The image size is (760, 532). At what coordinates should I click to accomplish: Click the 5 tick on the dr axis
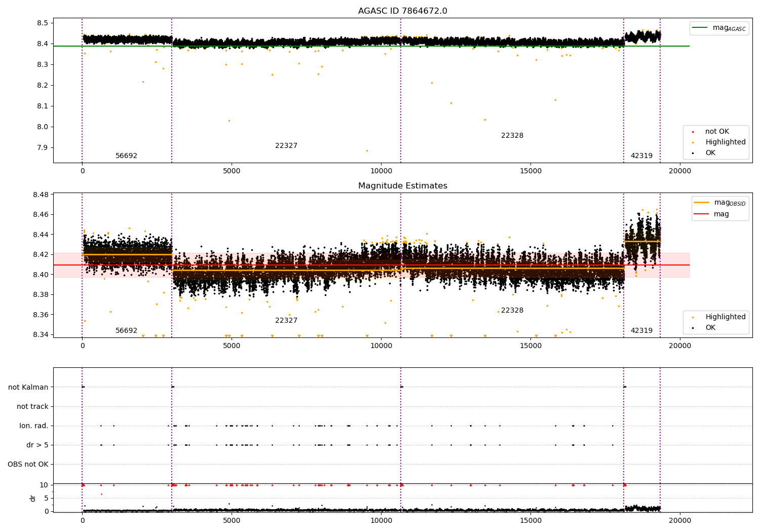coord(46,499)
